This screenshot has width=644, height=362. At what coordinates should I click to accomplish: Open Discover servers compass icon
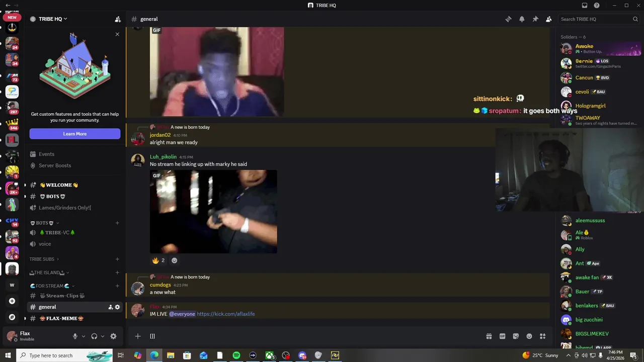(x=12, y=317)
